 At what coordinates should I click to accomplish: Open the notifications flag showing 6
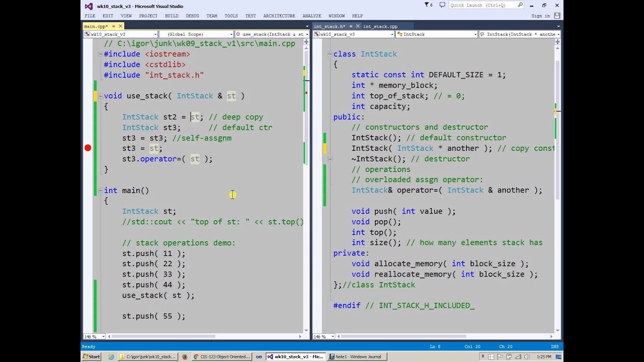click(x=429, y=5)
